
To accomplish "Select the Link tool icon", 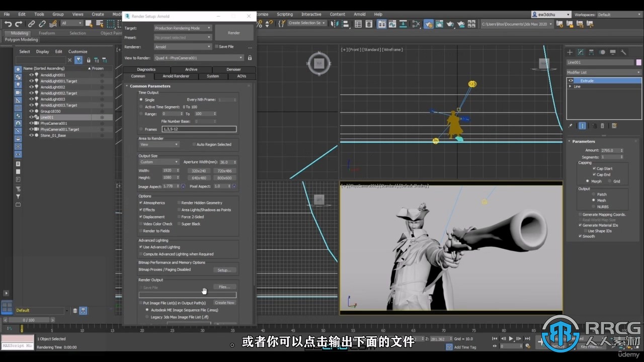I will tap(32, 24).
